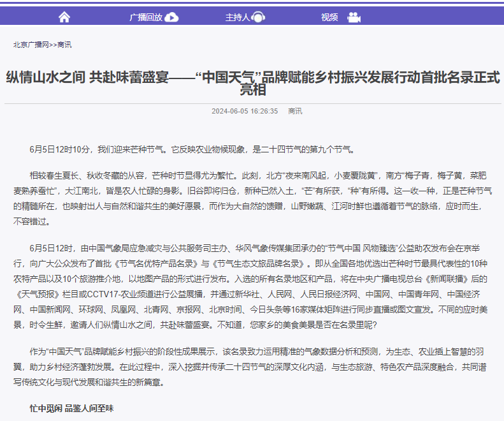
Task: Click the sentence 您家乡的美食美景是否在名录里呢?
Action: (x=313, y=325)
